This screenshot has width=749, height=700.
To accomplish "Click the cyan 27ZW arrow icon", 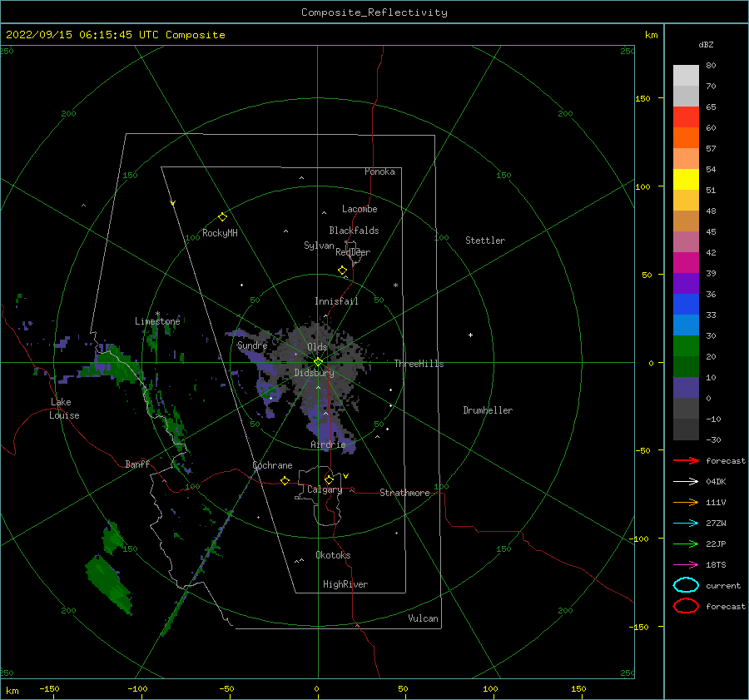I will click(x=686, y=524).
